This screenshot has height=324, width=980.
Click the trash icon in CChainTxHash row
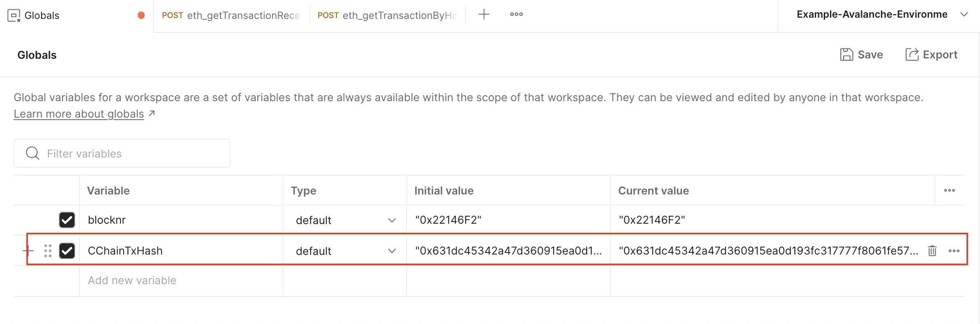[932, 250]
